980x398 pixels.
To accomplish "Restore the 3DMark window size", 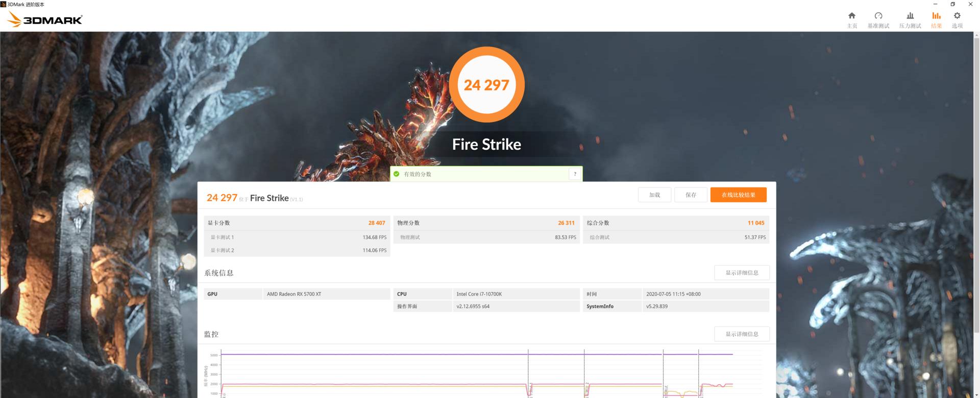I will (x=952, y=4).
